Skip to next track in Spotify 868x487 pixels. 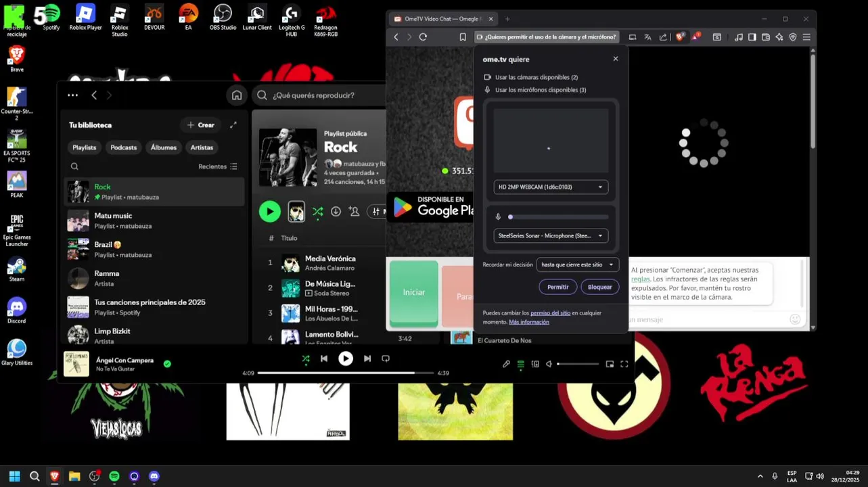click(367, 358)
